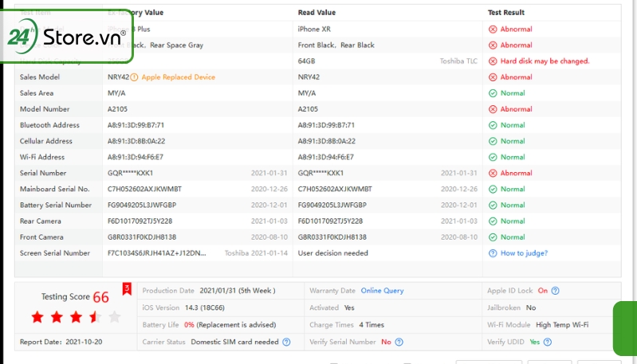This screenshot has height=364, width=637.
Task: Click normal check icon in Battery Serial Number row
Action: pyautogui.click(x=493, y=205)
